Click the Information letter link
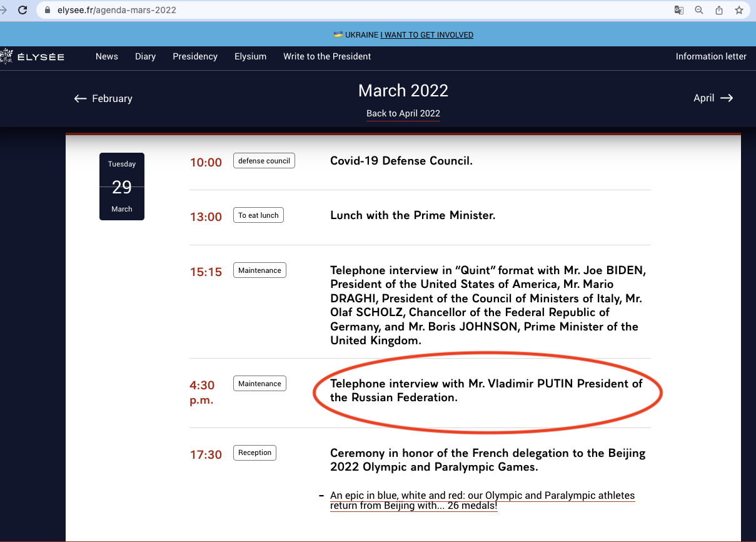 pyautogui.click(x=711, y=56)
